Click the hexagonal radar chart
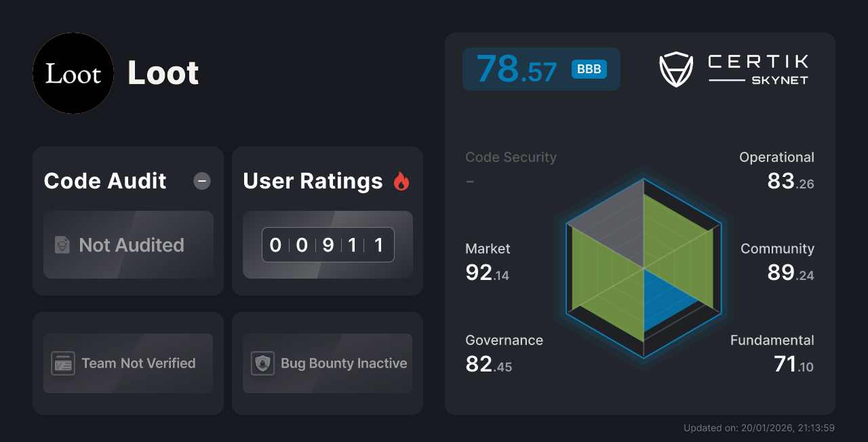 (643, 270)
